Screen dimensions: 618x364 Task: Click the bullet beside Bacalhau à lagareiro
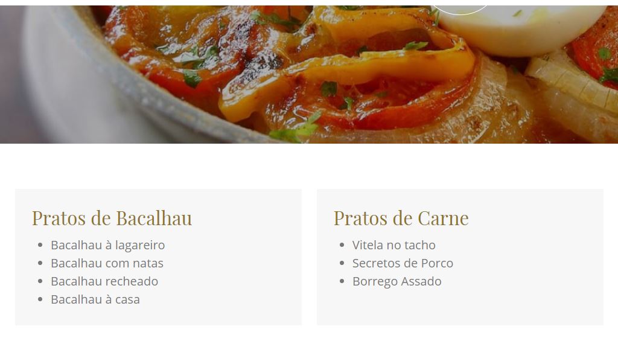pyautogui.click(x=40, y=245)
